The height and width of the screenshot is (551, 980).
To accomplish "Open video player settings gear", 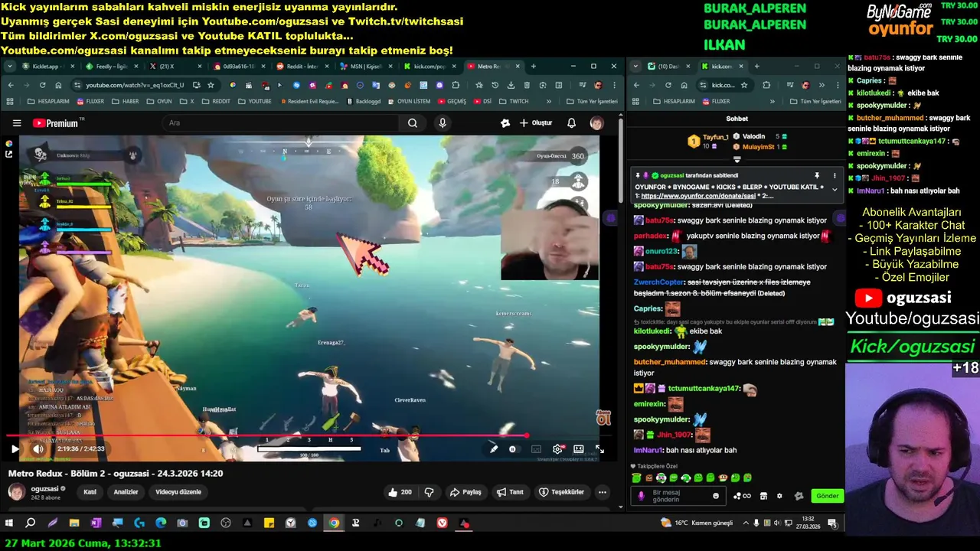I will tap(557, 449).
